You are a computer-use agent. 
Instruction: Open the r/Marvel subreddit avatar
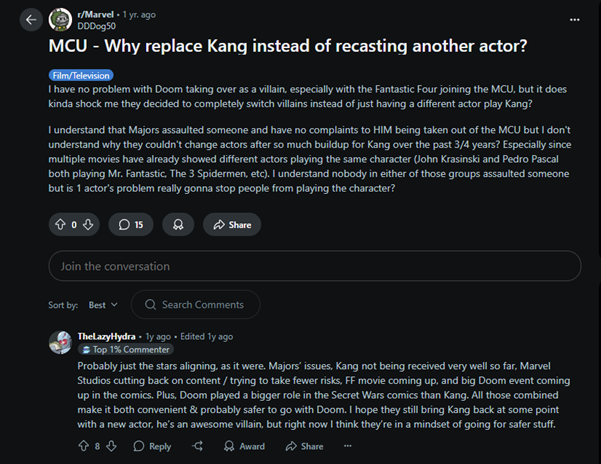[60, 19]
